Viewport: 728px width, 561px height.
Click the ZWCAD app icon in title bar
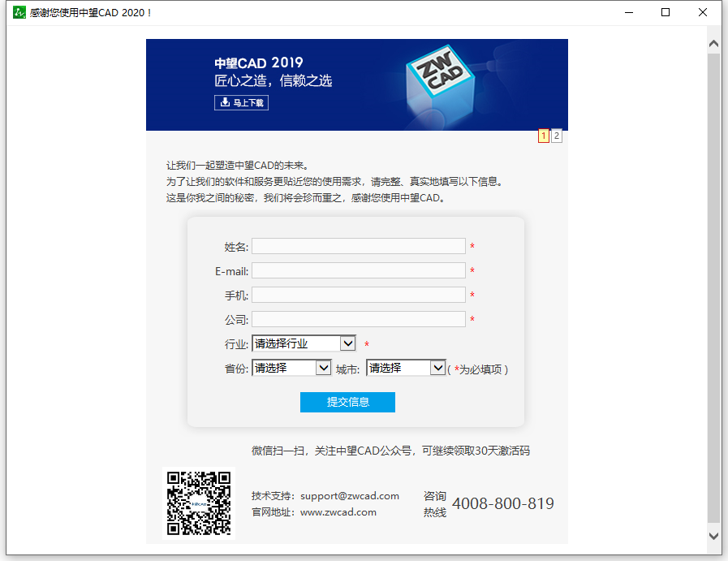click(19, 12)
